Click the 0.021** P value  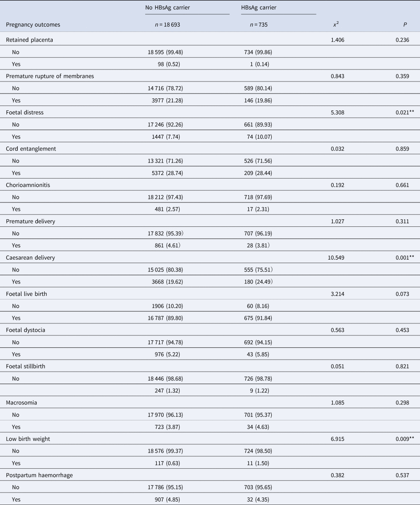click(x=400, y=113)
